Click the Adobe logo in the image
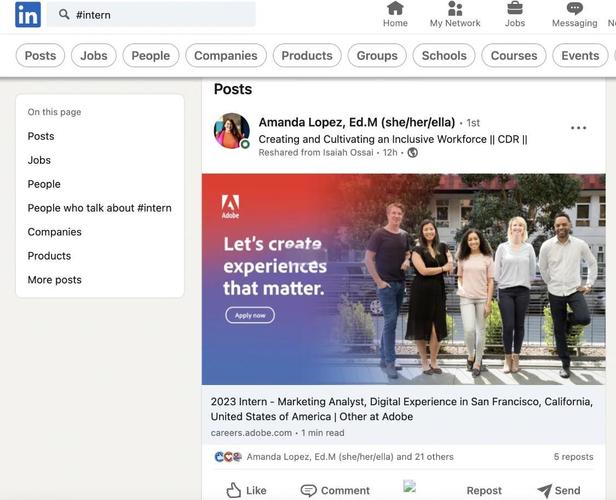The height and width of the screenshot is (500, 616). coord(230,207)
